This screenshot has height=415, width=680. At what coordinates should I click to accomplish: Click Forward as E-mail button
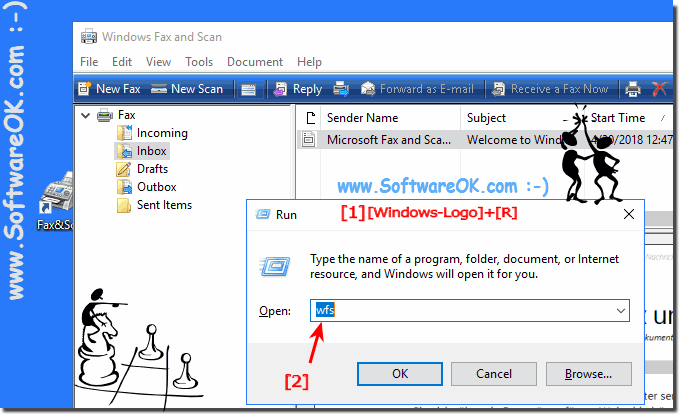[417, 89]
